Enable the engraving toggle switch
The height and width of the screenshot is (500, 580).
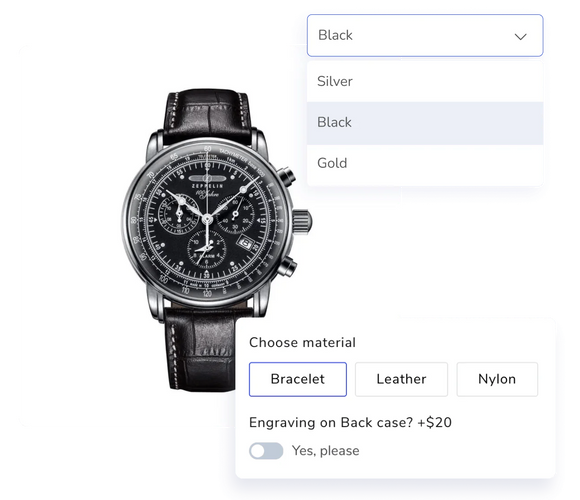266,451
